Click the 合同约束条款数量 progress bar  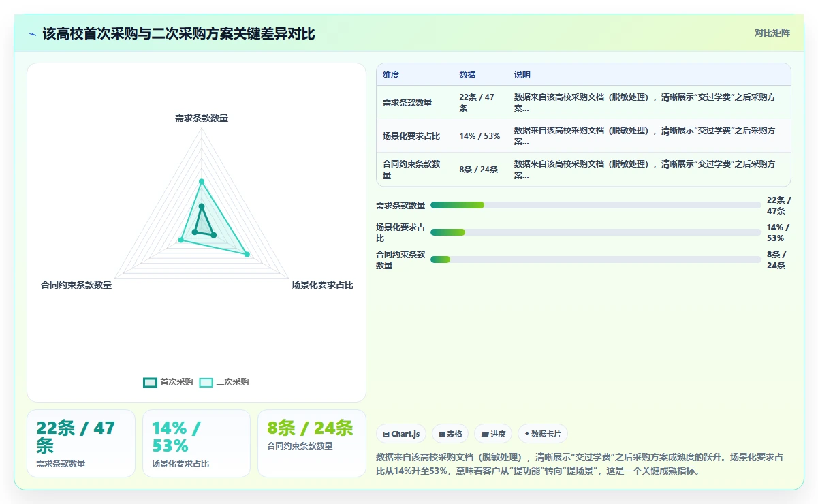click(595, 259)
